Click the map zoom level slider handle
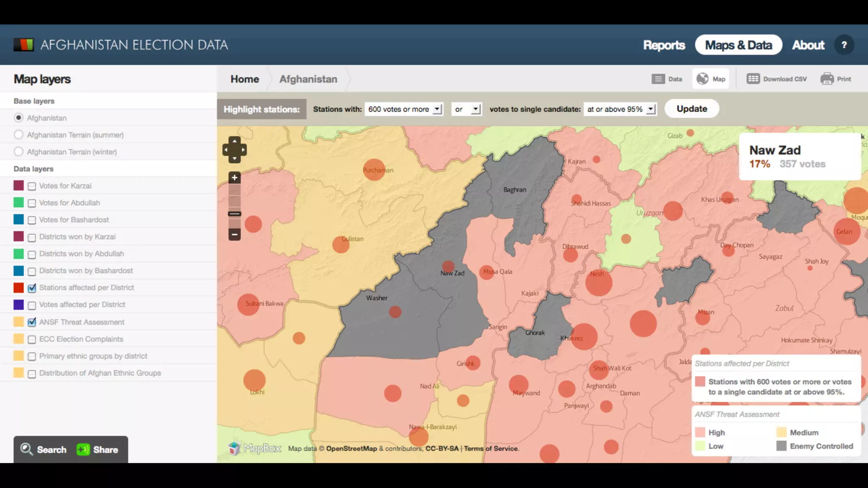Screen dimensions: 868x488 [234, 214]
